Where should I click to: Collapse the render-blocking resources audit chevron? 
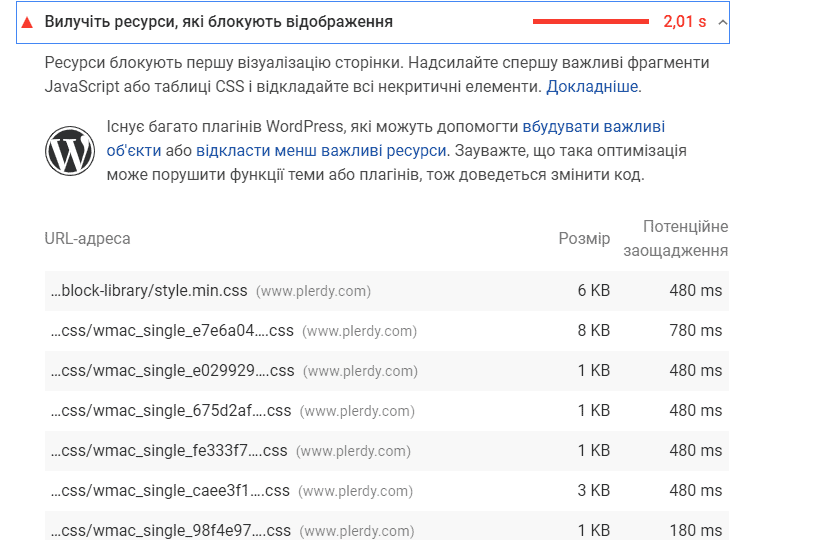[722, 22]
